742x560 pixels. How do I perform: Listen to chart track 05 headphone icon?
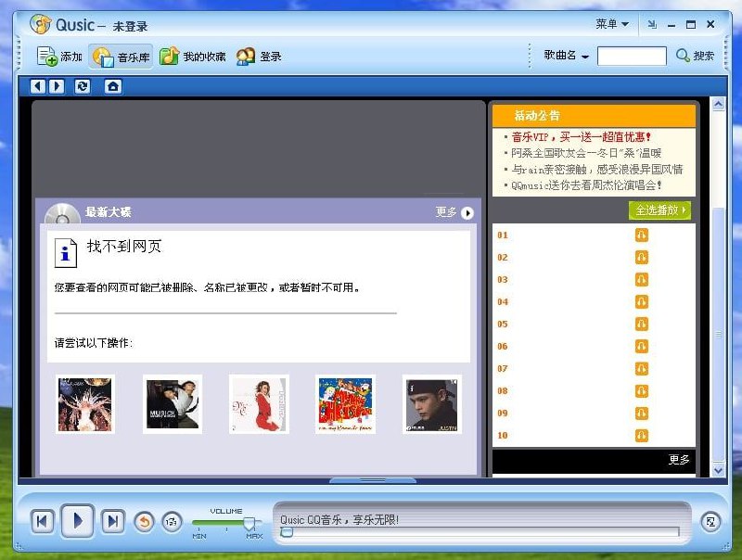coord(641,324)
